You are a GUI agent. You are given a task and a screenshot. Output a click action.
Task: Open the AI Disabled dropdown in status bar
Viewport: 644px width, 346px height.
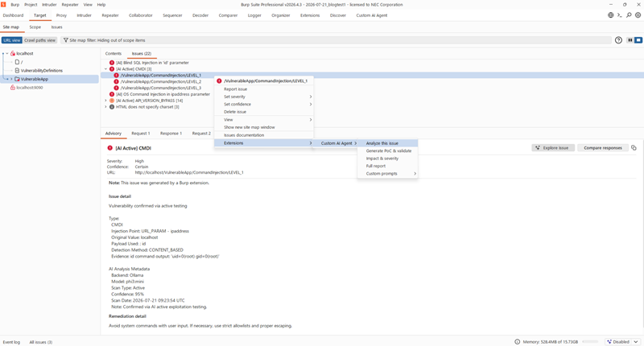click(636, 341)
